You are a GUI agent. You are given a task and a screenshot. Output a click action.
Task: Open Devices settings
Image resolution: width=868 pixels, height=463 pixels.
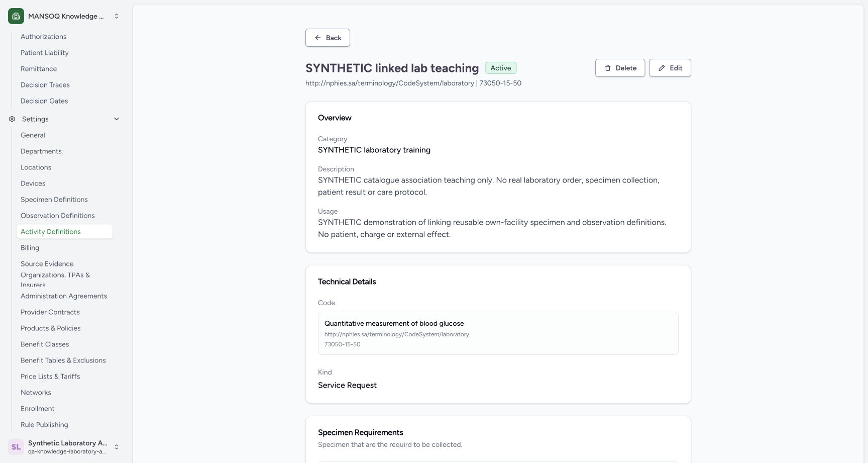click(33, 183)
